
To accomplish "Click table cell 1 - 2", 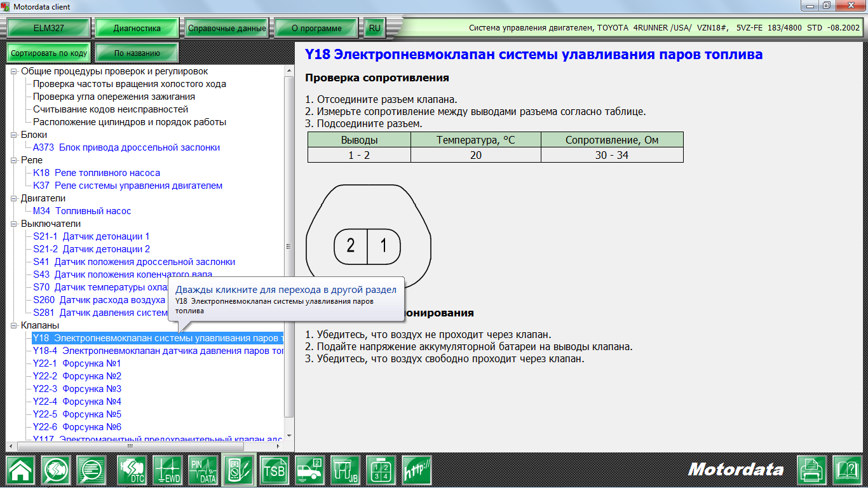I will click(359, 155).
